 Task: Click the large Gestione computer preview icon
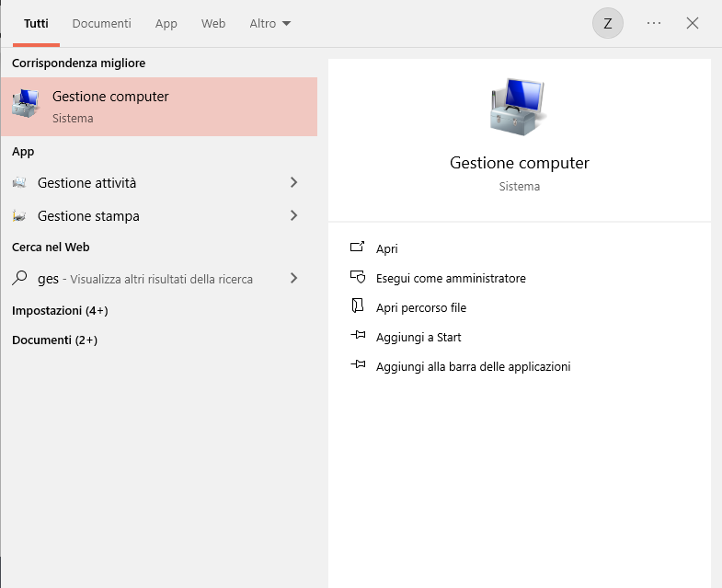(518, 107)
